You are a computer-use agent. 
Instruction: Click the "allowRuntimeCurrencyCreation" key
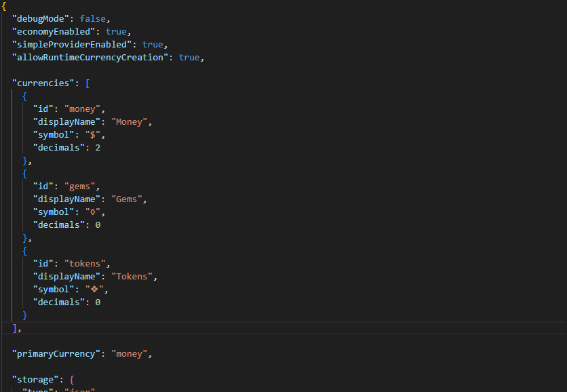click(x=91, y=58)
